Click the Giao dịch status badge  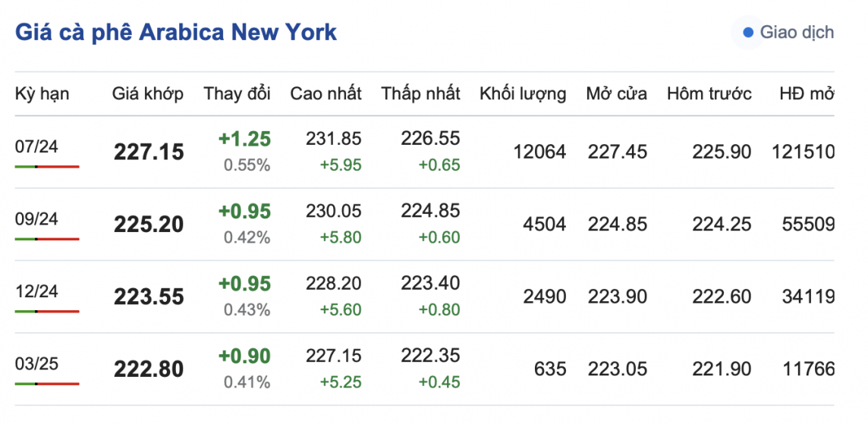point(788,33)
